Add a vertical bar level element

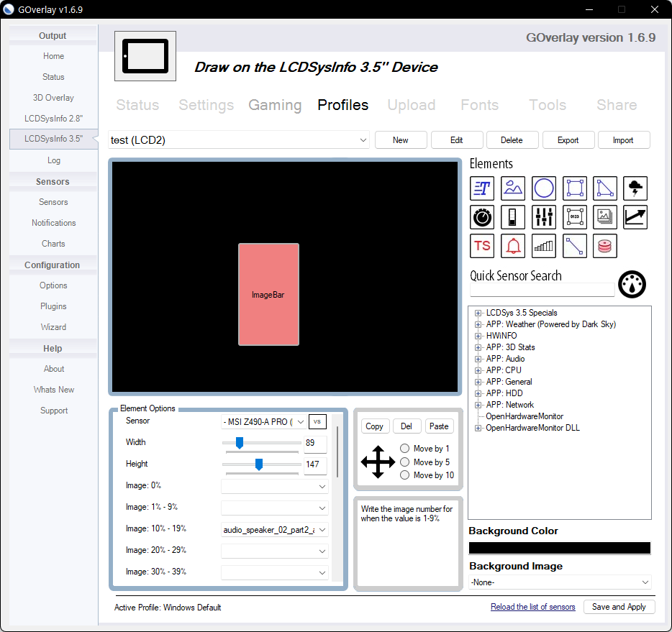[x=512, y=217]
